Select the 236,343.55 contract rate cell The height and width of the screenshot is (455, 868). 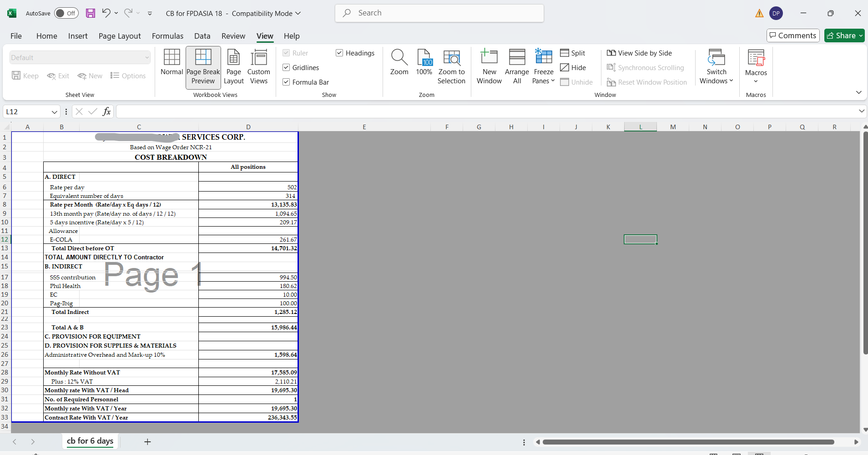(248, 417)
